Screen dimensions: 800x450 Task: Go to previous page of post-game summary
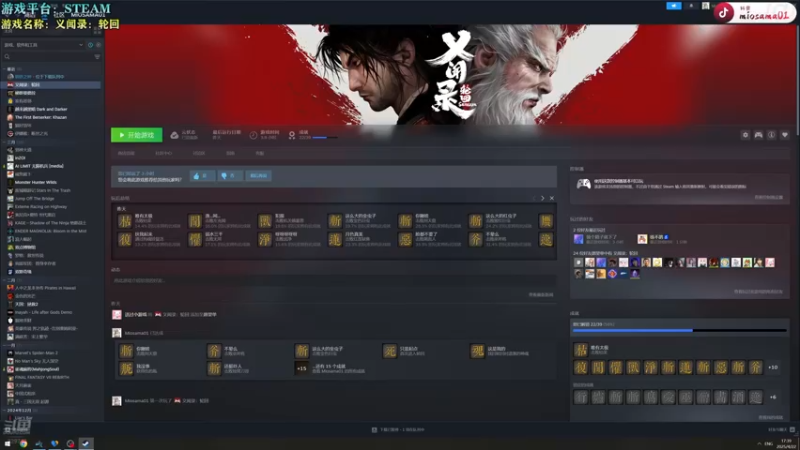(x=534, y=198)
